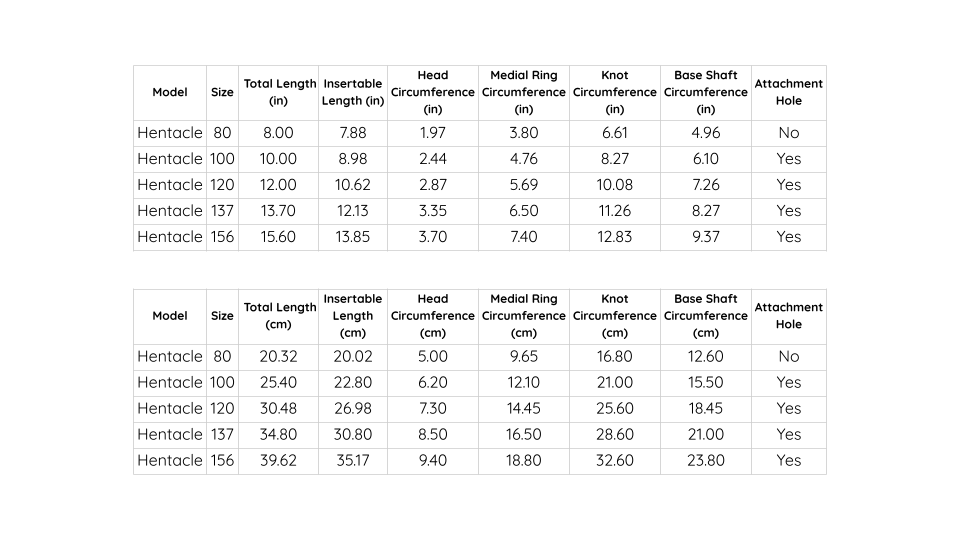Click the "Head Circumference (cm)" header
The image size is (960, 540).
pos(433,316)
